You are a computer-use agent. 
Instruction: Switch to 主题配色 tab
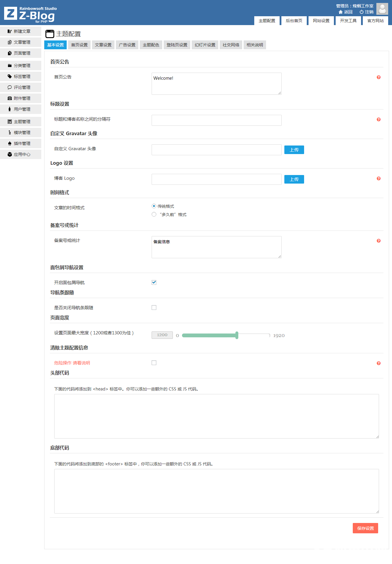pos(151,45)
